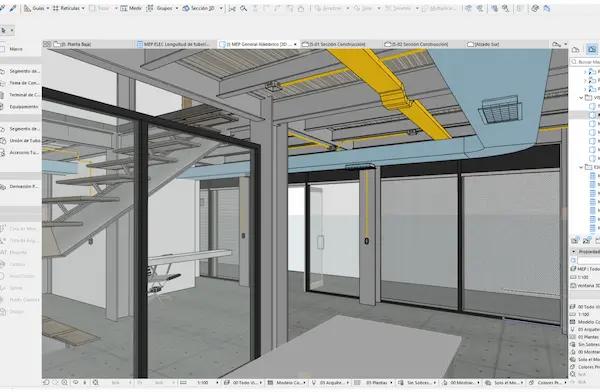Viewport: 600px width, 392px height.
Task: Select the first Segmento de duct tool
Action: point(20,71)
